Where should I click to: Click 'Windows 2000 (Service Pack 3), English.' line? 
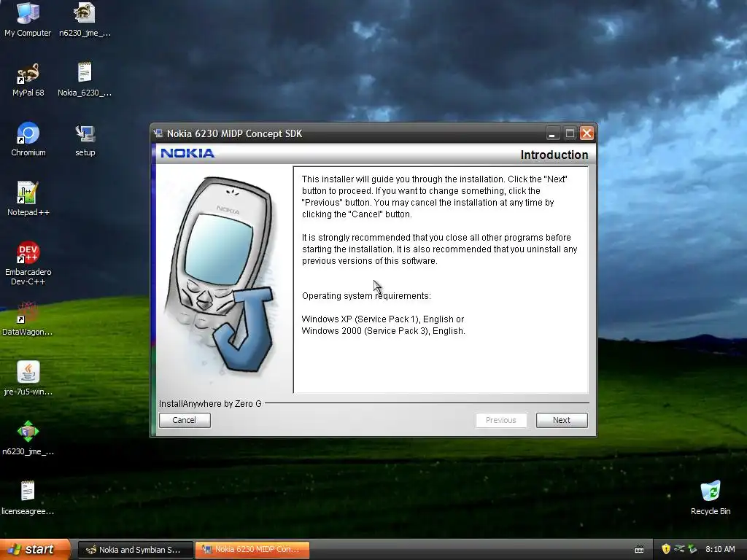click(384, 331)
